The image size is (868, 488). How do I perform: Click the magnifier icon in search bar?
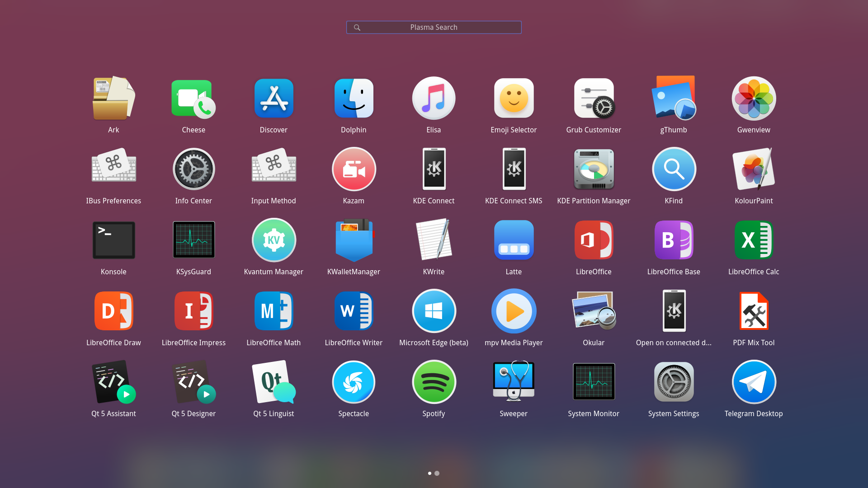(x=357, y=28)
